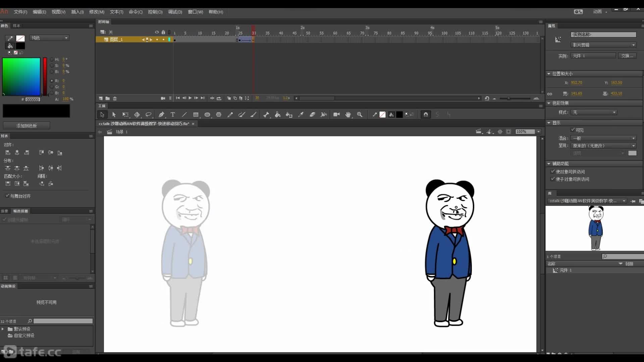
Task: Select the Zoom magnifier tool
Action: pyautogui.click(x=360, y=115)
